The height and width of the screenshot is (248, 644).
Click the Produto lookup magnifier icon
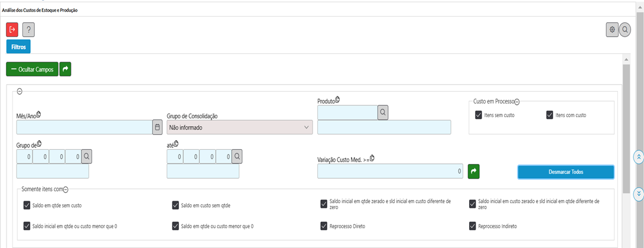pos(383,112)
